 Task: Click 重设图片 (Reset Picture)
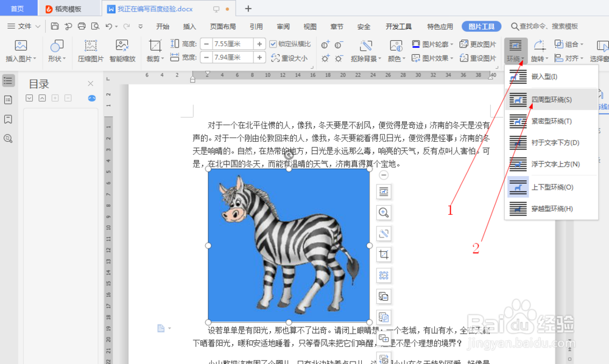tap(477, 58)
